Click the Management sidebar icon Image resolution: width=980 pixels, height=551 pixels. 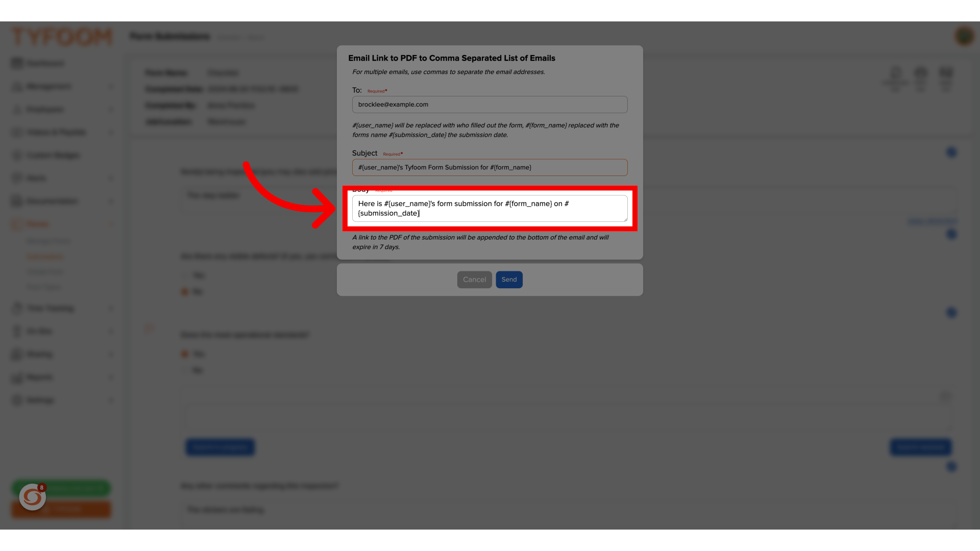pyautogui.click(x=17, y=86)
